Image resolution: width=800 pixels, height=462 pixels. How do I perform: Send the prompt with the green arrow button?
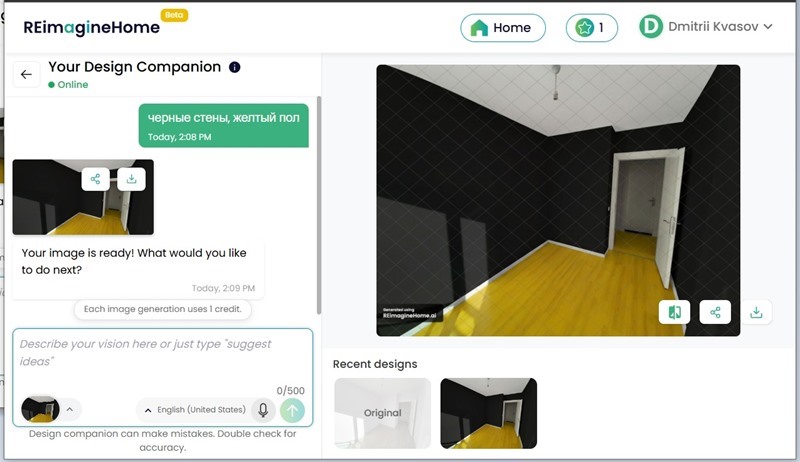(292, 410)
